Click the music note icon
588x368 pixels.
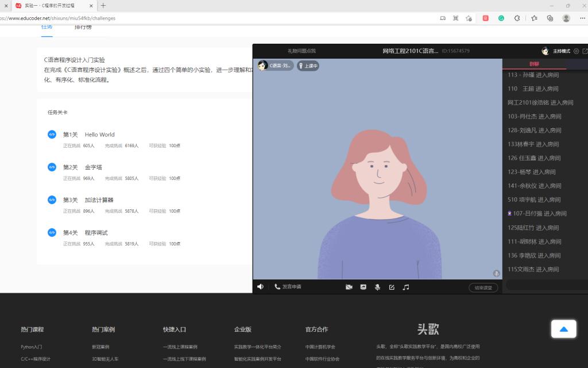pos(406,287)
